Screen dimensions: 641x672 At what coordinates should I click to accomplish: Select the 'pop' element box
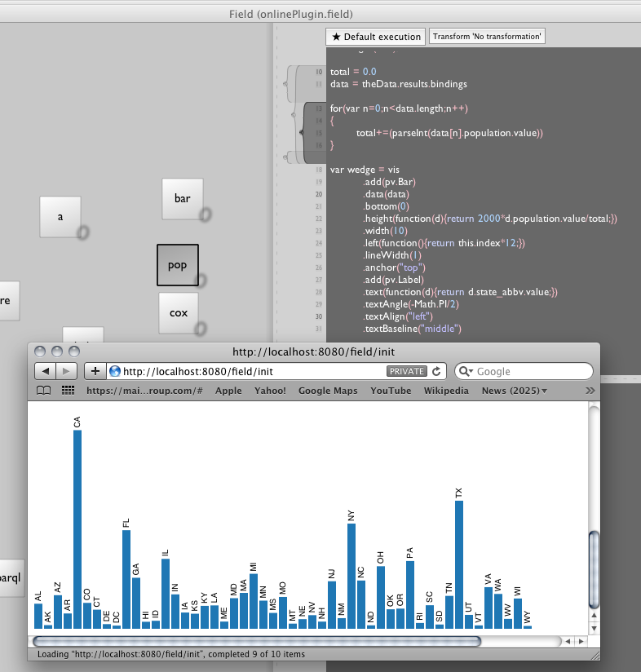click(x=177, y=265)
